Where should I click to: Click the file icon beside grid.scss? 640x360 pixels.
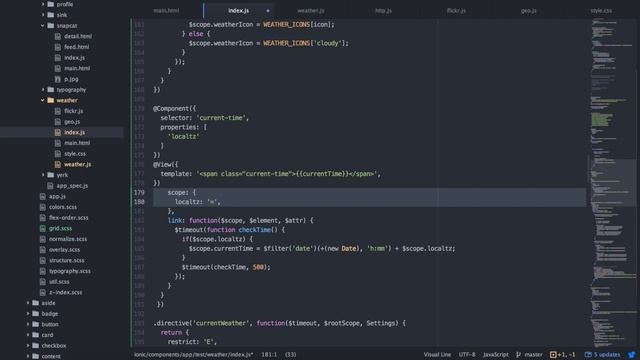click(42, 229)
